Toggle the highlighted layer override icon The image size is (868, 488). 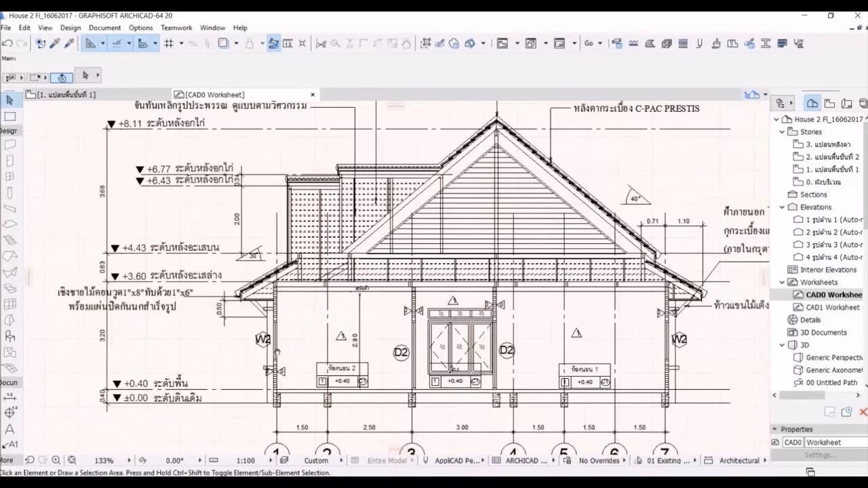tap(274, 43)
